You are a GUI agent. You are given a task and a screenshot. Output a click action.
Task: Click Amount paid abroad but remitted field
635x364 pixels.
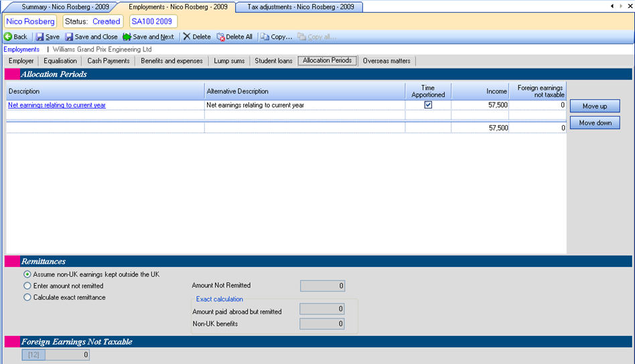click(x=322, y=309)
